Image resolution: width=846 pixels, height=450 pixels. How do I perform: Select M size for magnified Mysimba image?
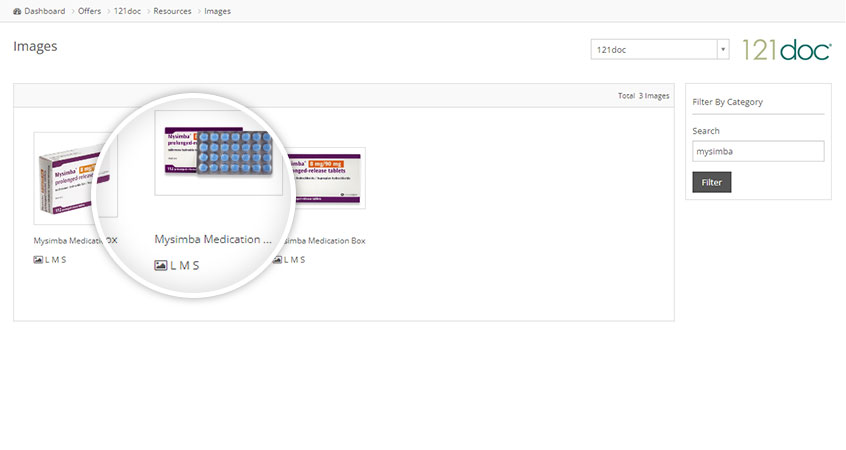[x=184, y=265]
